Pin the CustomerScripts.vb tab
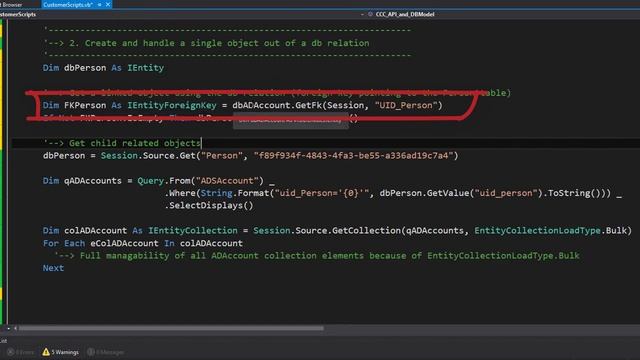640x360 pixels. (100, 4)
